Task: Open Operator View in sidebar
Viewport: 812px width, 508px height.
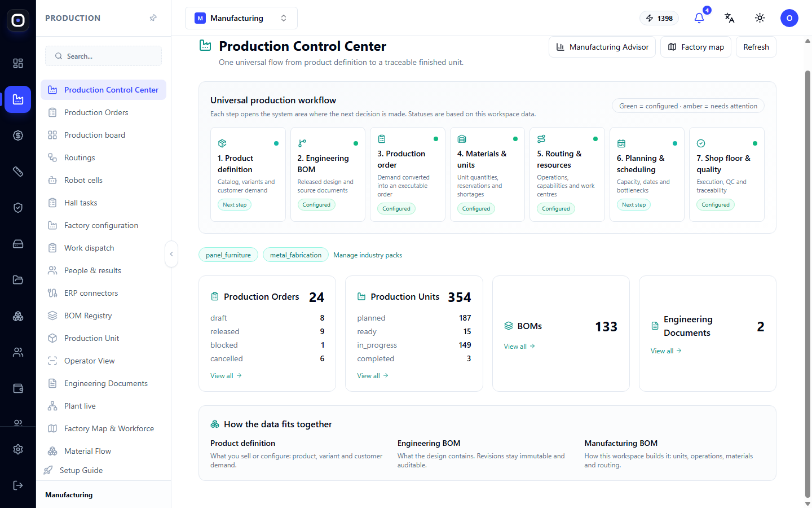Action: [103, 361]
